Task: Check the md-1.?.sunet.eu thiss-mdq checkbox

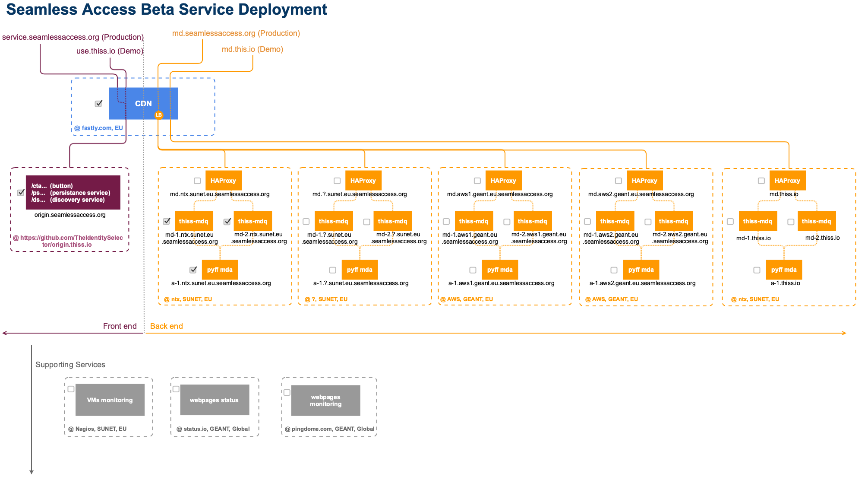Action: click(x=306, y=222)
